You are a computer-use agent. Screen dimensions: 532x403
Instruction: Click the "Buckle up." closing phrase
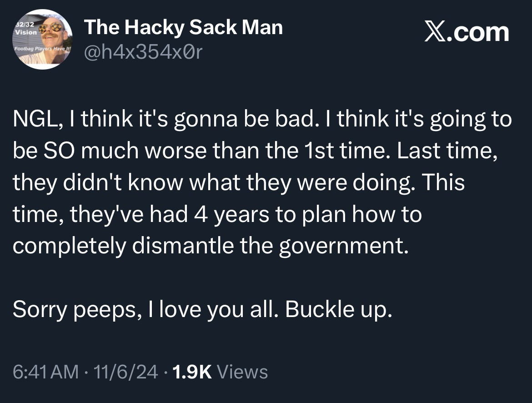pyautogui.click(x=338, y=309)
